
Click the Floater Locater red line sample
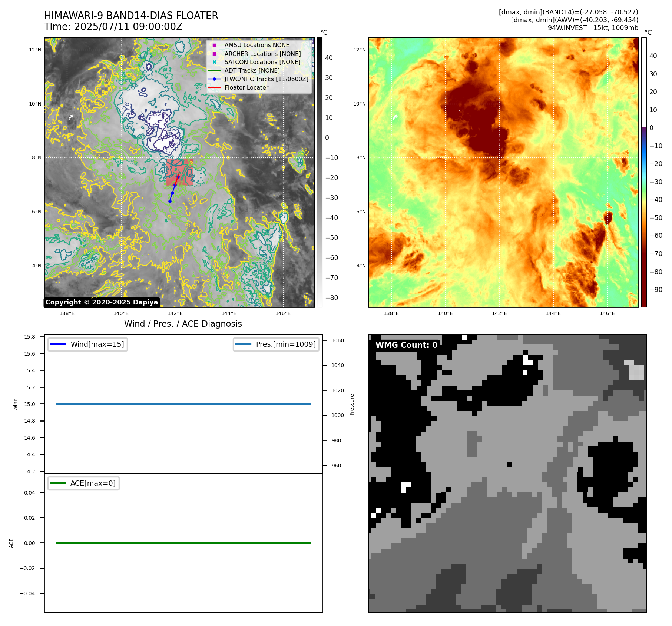coord(214,87)
